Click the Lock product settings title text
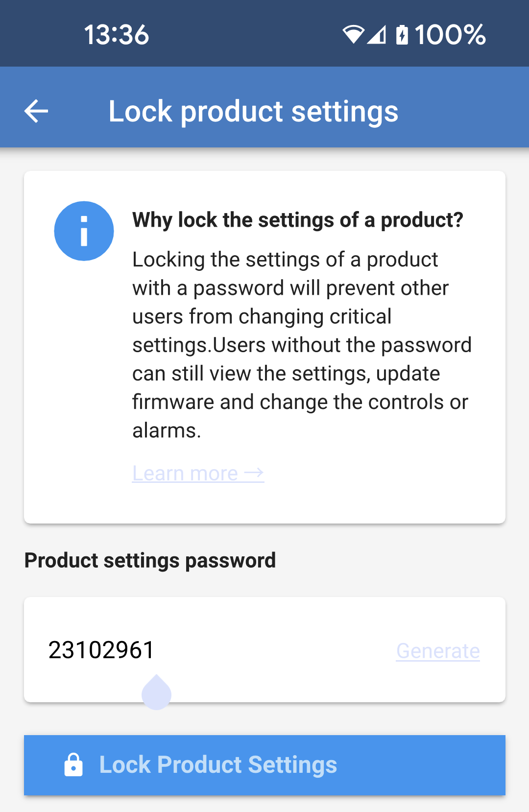 (x=253, y=111)
